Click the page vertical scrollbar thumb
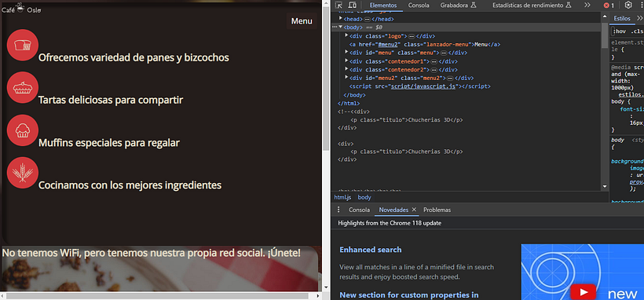 (326, 78)
